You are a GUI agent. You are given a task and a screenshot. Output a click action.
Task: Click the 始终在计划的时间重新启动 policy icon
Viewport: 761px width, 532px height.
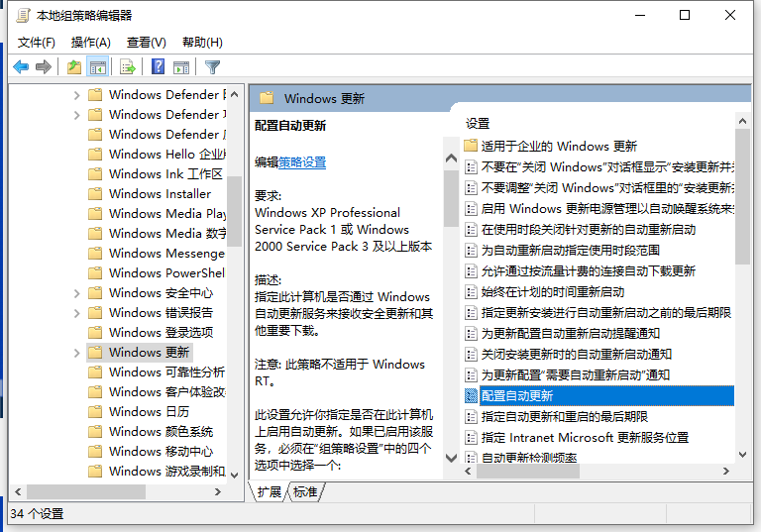coord(471,291)
